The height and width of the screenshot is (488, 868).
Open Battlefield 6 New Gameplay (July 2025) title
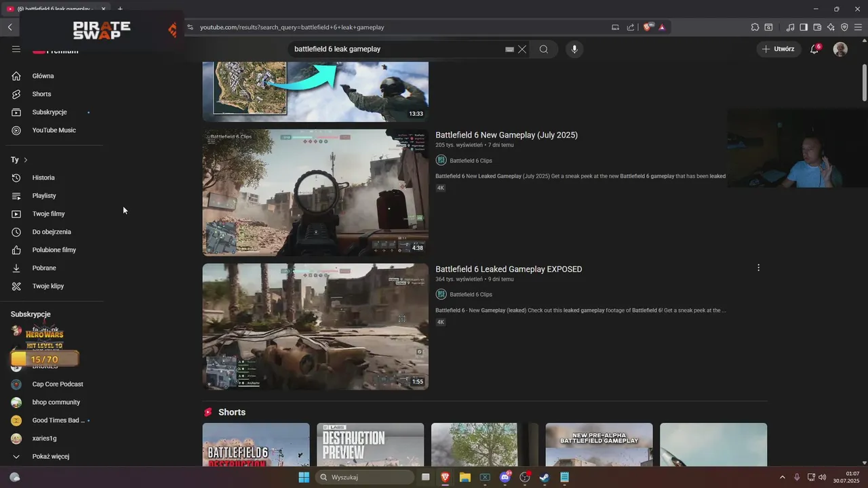tap(507, 135)
